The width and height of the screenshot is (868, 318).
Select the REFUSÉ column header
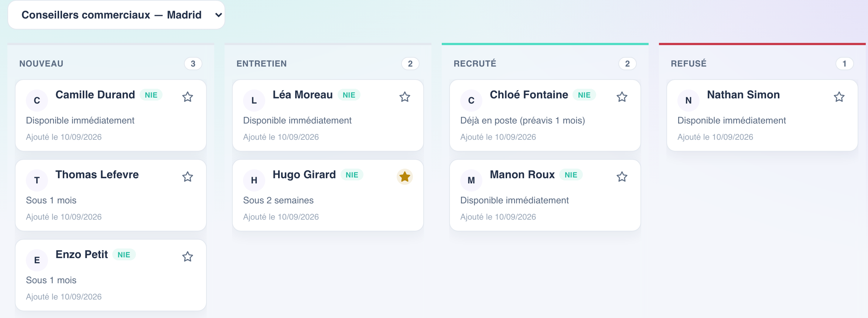[688, 64]
